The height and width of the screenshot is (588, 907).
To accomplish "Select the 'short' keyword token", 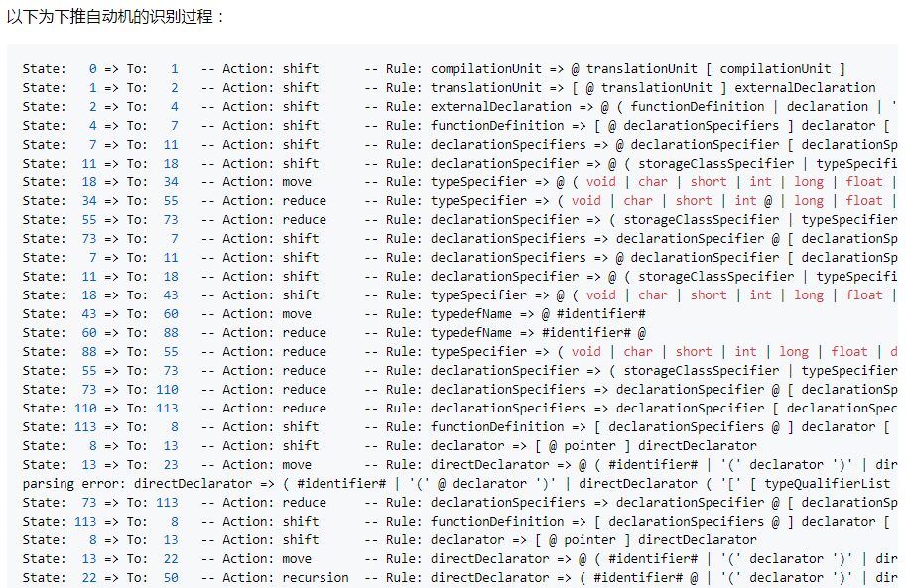I will tap(708, 181).
